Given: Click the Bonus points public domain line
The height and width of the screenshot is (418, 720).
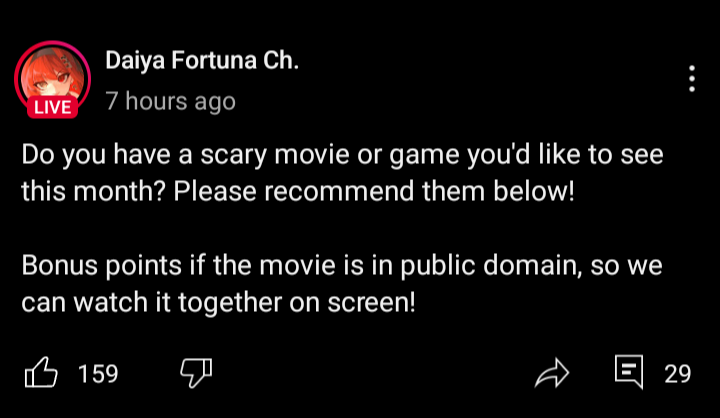Looking at the screenshot, I should click(x=342, y=265).
